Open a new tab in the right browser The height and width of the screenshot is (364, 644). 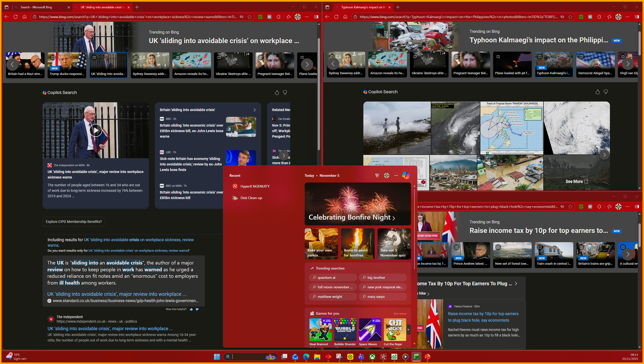pos(398,7)
